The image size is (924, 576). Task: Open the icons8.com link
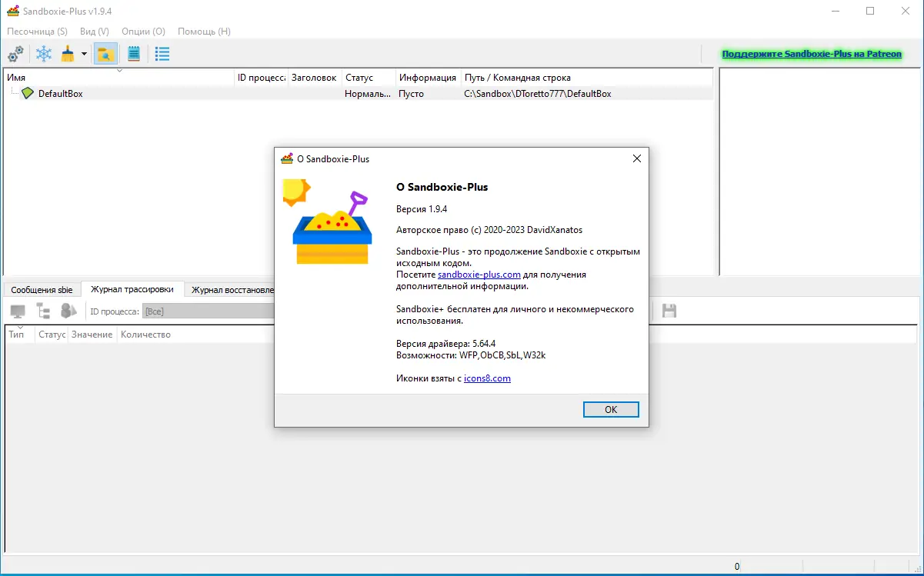point(487,378)
